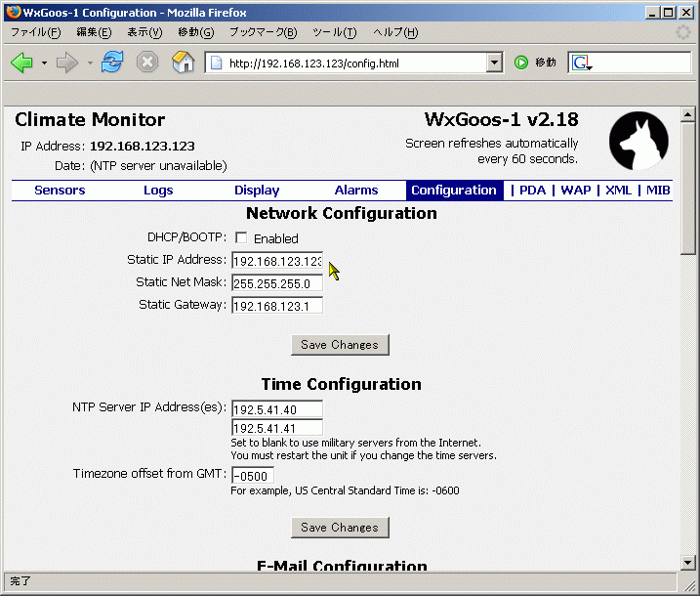Click the (NTP server unavailable) text
This screenshot has width=700, height=596.
pyautogui.click(x=158, y=166)
